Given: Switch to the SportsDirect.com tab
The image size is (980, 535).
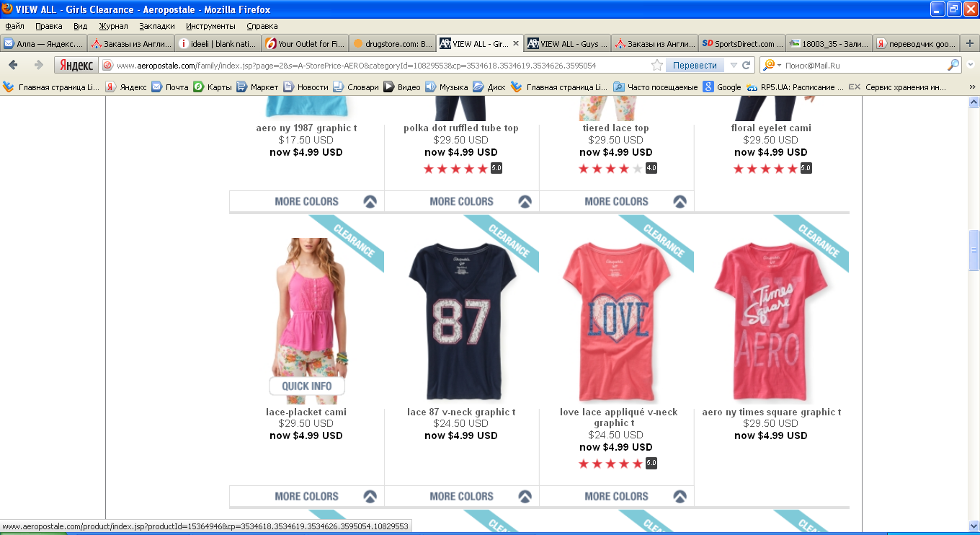Looking at the screenshot, I should 741,43.
